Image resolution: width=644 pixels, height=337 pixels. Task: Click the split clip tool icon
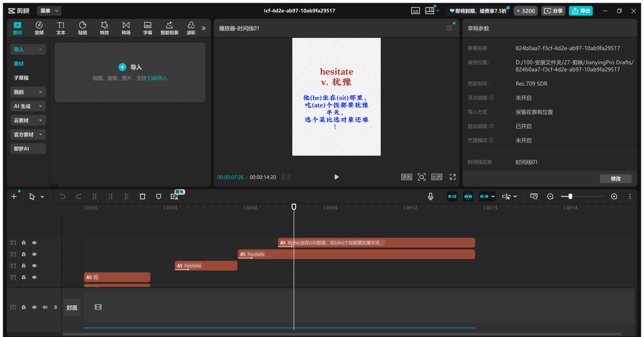[94, 197]
